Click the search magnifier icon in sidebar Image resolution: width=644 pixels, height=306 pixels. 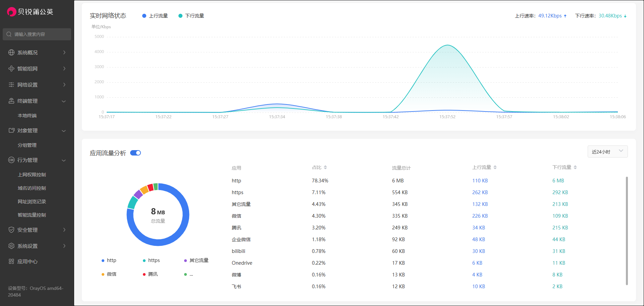(x=9, y=34)
